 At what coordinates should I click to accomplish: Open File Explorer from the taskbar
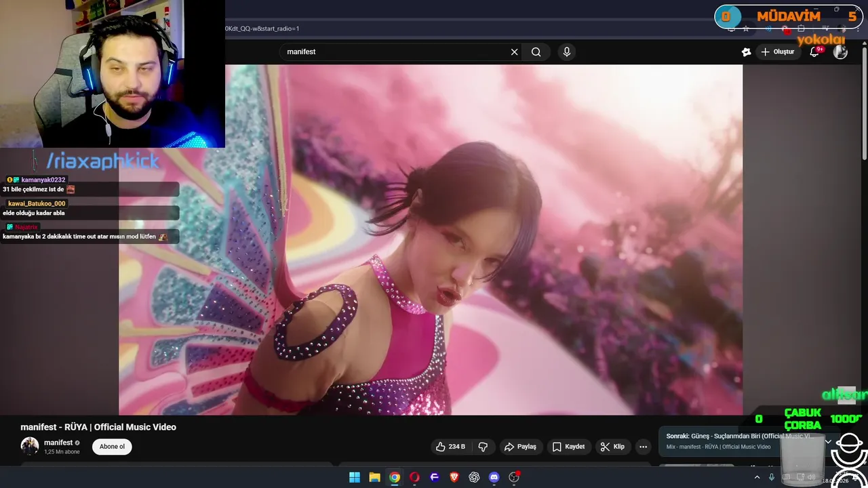pos(374,477)
